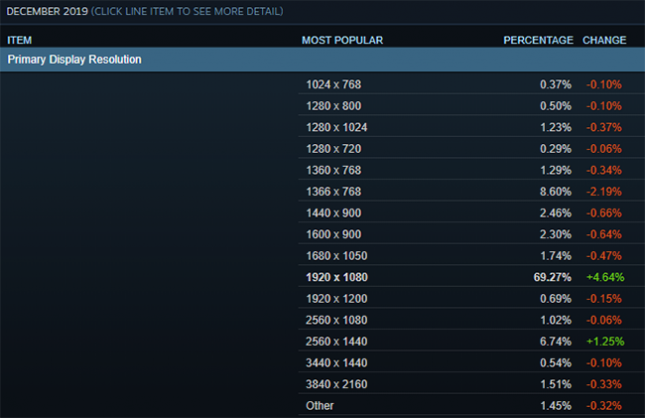
Task: Select the 3840 x 2160 resolution row
Action: [471, 384]
